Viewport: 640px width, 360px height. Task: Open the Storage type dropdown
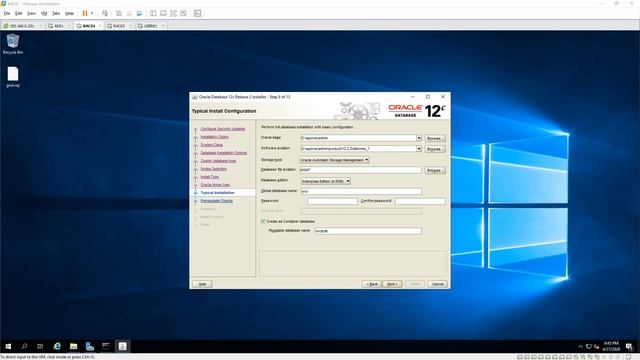coord(334,160)
